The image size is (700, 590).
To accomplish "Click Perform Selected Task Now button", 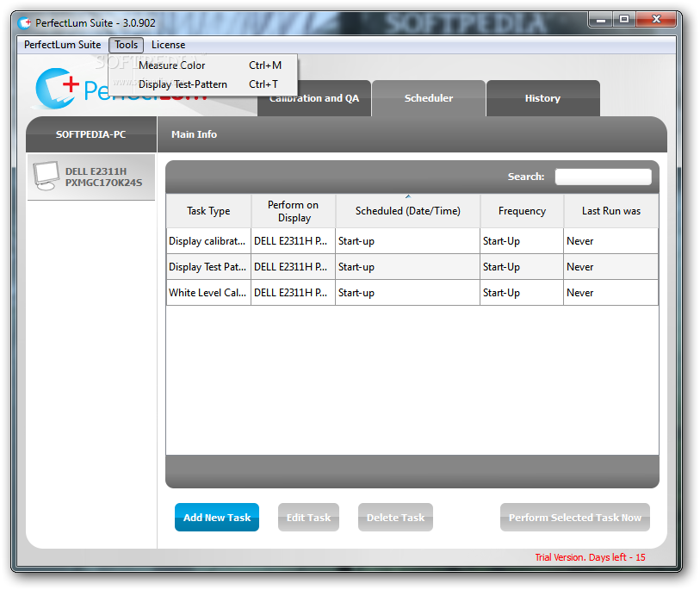I will pyautogui.click(x=575, y=517).
